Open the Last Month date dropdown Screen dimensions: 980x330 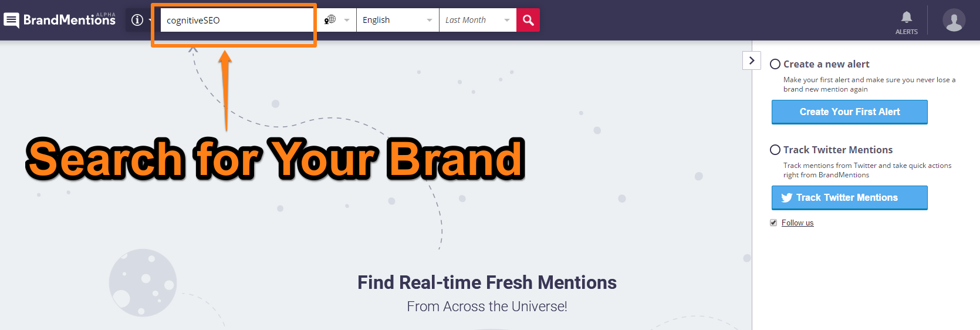(x=478, y=20)
